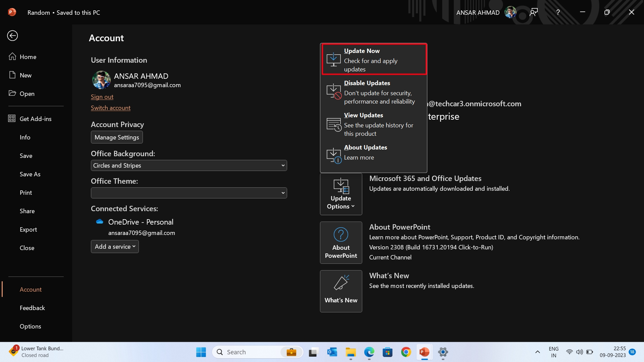Open Chrome from the taskbar
Viewport: 644px width, 362px height.
(406, 352)
